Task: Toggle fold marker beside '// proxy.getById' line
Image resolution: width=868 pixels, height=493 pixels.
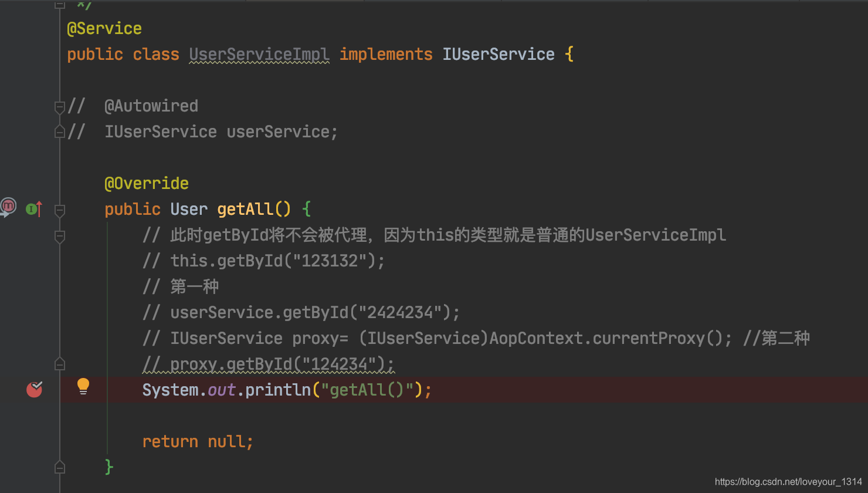Action: (59, 364)
